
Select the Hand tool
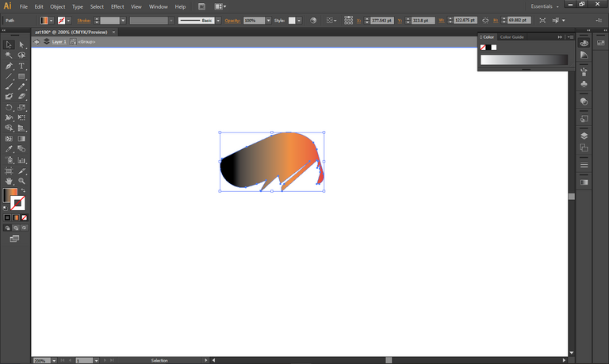pos(9,181)
